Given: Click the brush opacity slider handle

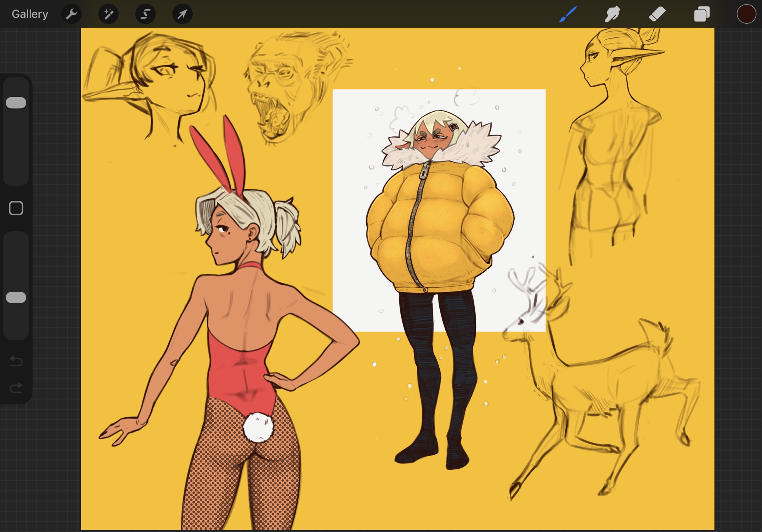Looking at the screenshot, I should (x=16, y=297).
